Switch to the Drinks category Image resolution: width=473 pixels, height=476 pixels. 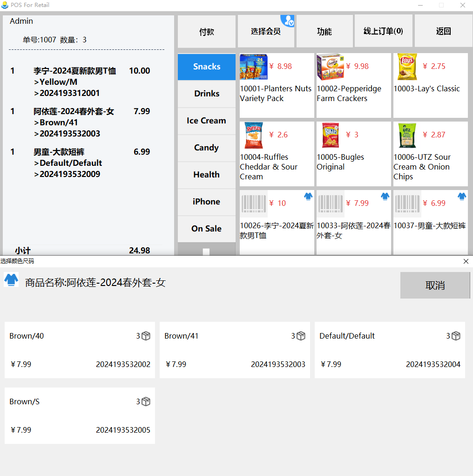click(x=207, y=94)
